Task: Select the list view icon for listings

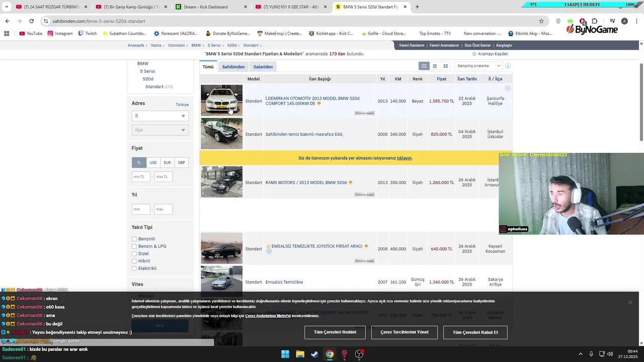Action: coord(435,66)
